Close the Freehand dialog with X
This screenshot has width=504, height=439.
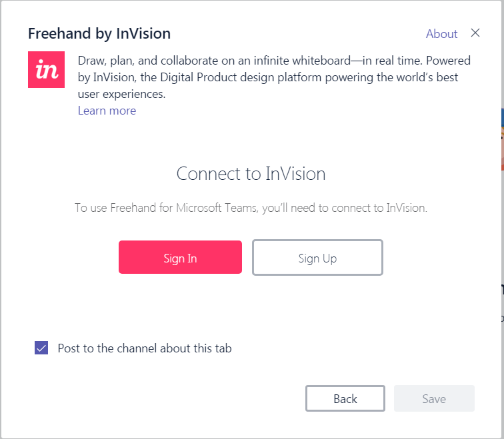click(x=475, y=33)
